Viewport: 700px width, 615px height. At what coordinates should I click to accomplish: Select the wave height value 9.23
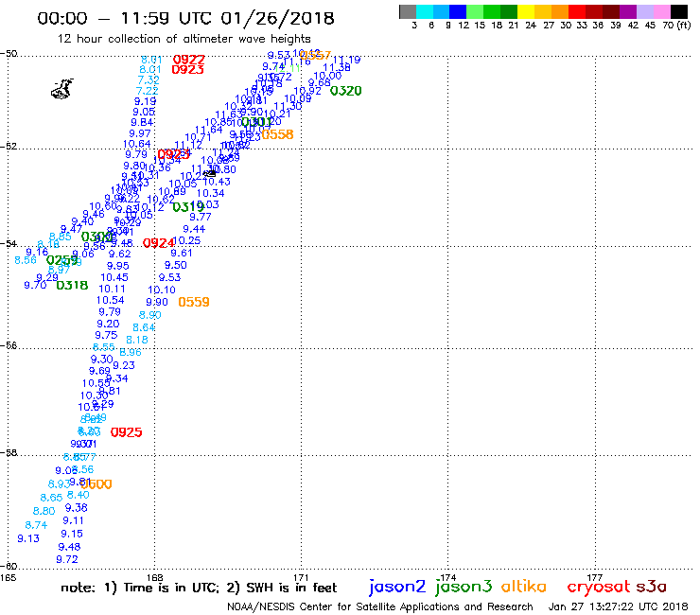124,365
